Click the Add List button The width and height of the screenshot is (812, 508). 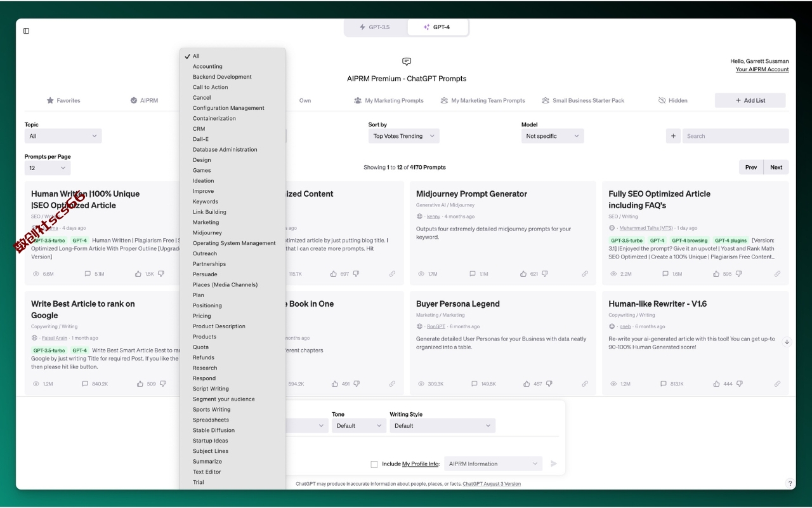(x=750, y=100)
